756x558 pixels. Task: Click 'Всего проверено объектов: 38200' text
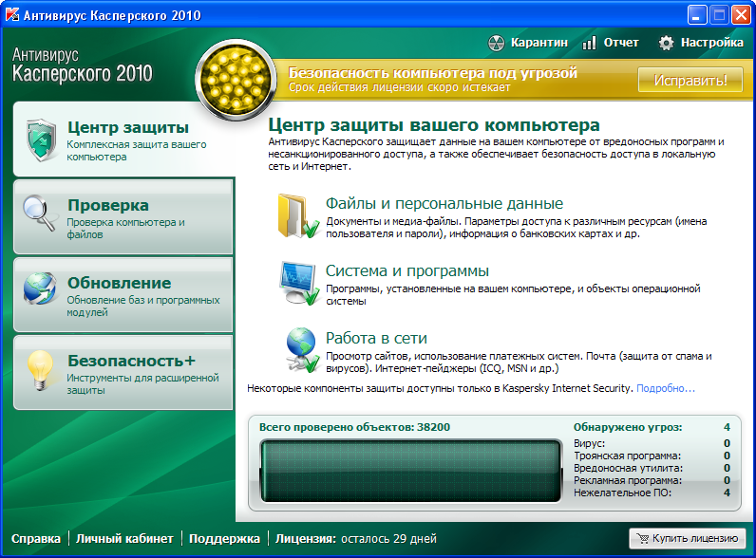pyautogui.click(x=354, y=427)
